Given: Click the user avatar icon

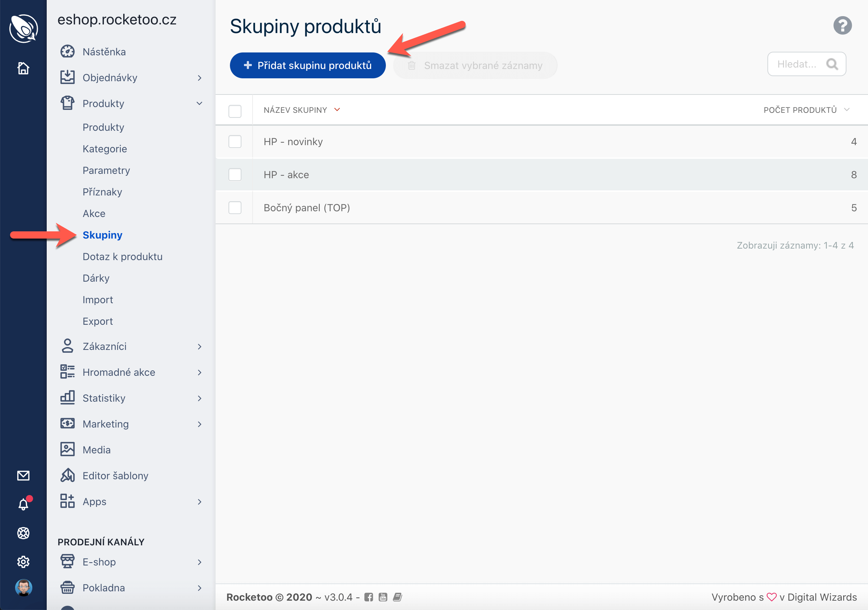Looking at the screenshot, I should coord(23,588).
